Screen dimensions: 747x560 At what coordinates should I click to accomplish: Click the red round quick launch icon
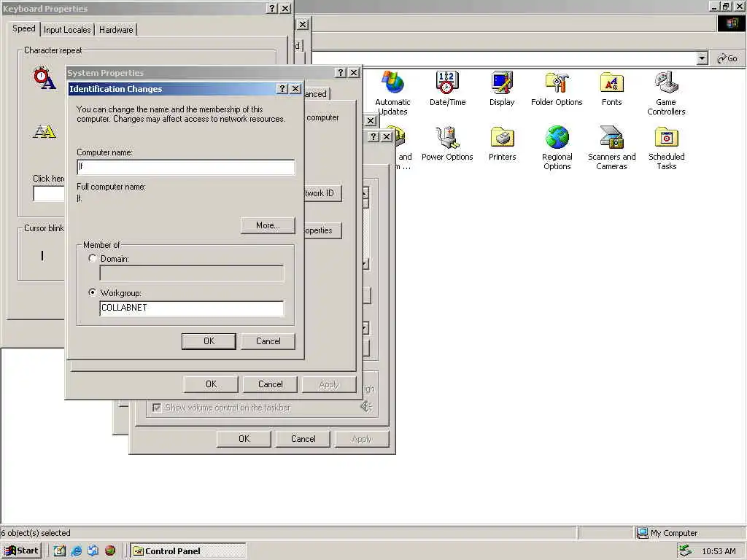[x=110, y=551]
